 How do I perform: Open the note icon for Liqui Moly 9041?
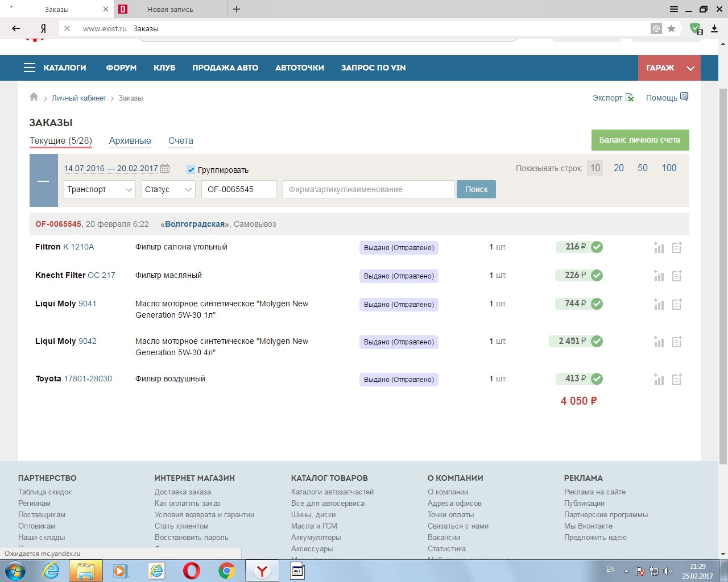(677, 304)
